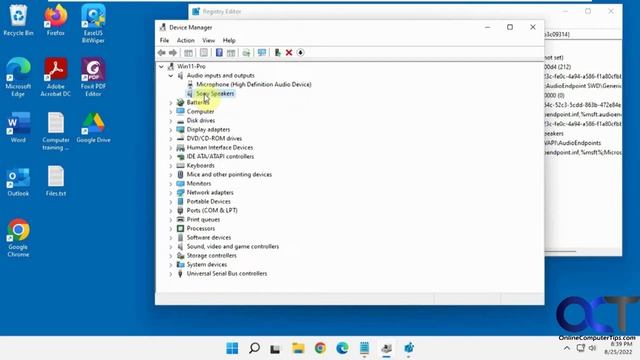
Task: Open the File menu in Device Manager
Action: pos(164,40)
